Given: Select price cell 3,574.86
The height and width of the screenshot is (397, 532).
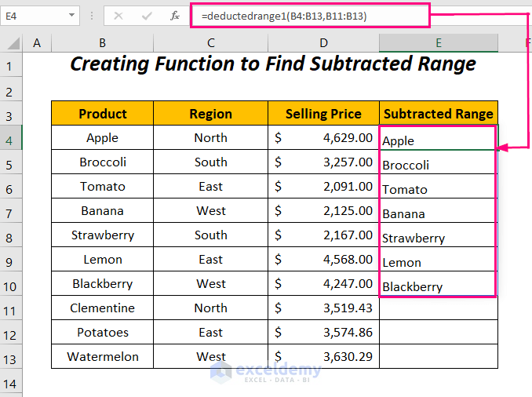Looking at the screenshot, I should [324, 332].
